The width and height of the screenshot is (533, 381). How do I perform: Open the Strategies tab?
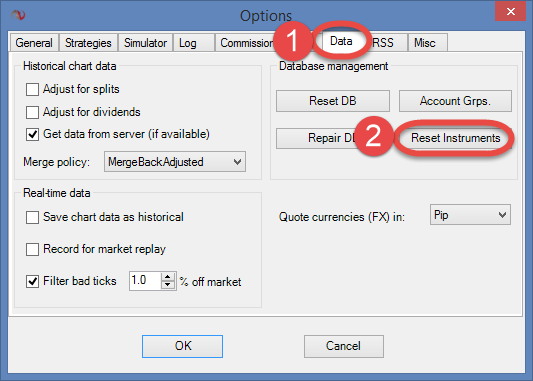tap(88, 43)
